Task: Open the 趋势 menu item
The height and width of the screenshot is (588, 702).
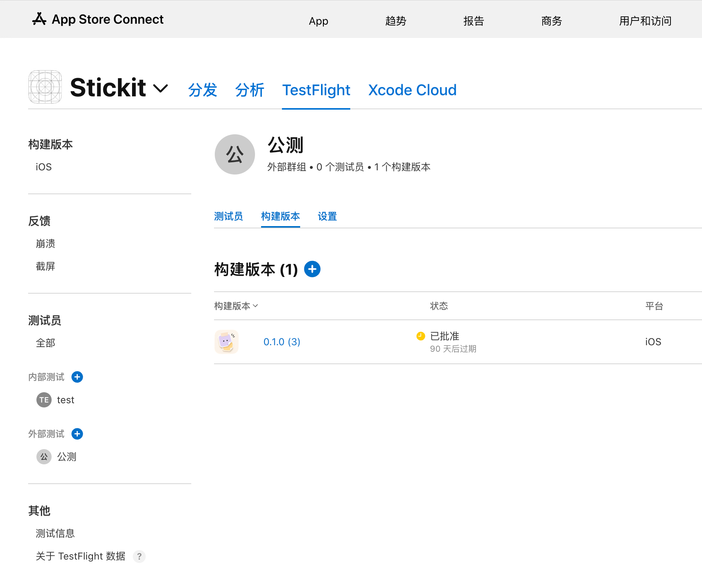Action: click(x=396, y=21)
